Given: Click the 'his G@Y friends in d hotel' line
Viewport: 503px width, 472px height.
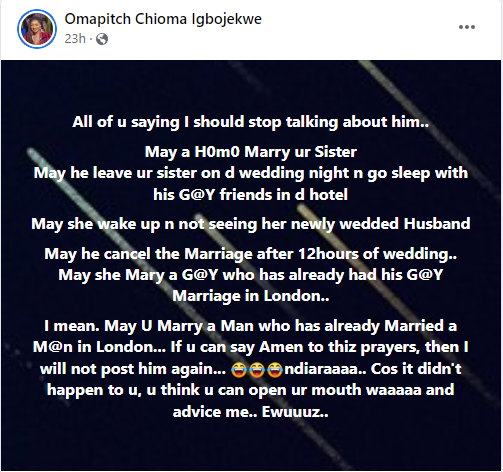Looking at the screenshot, I should click(x=251, y=195).
